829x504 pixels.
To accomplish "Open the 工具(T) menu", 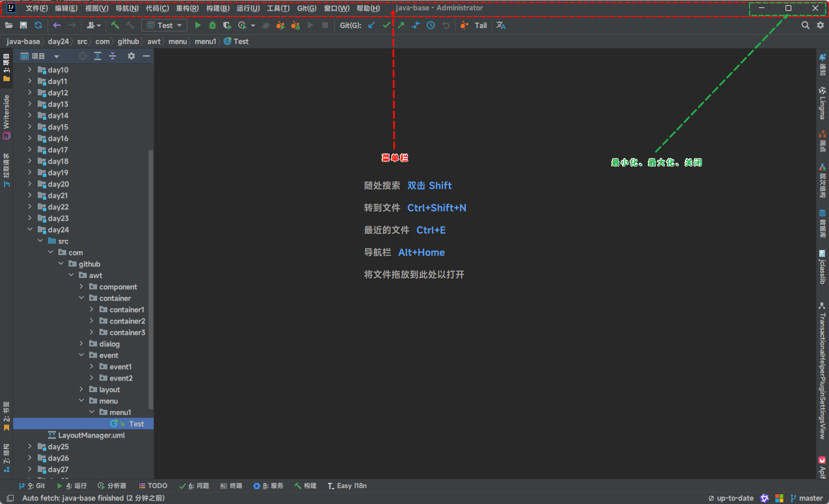I will pos(278,8).
